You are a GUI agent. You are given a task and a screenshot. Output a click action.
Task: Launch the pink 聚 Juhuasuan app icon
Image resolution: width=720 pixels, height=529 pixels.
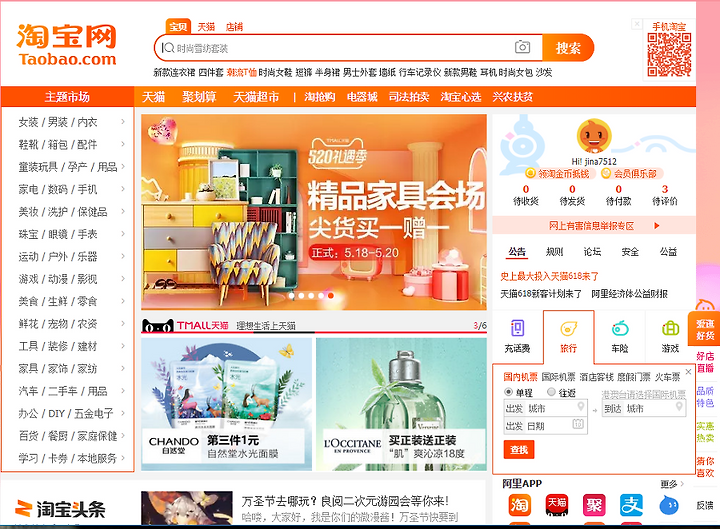coord(594,505)
